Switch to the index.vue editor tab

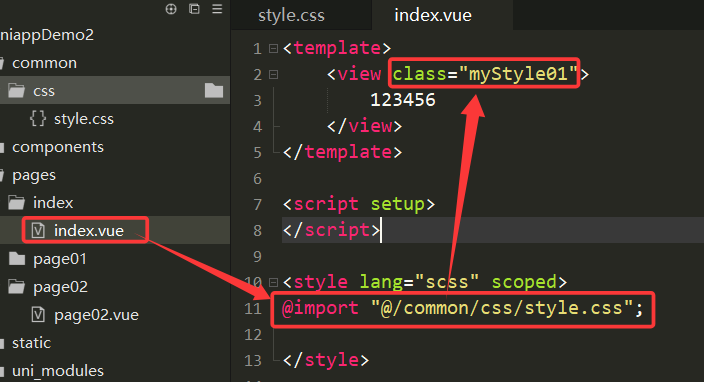tap(433, 15)
